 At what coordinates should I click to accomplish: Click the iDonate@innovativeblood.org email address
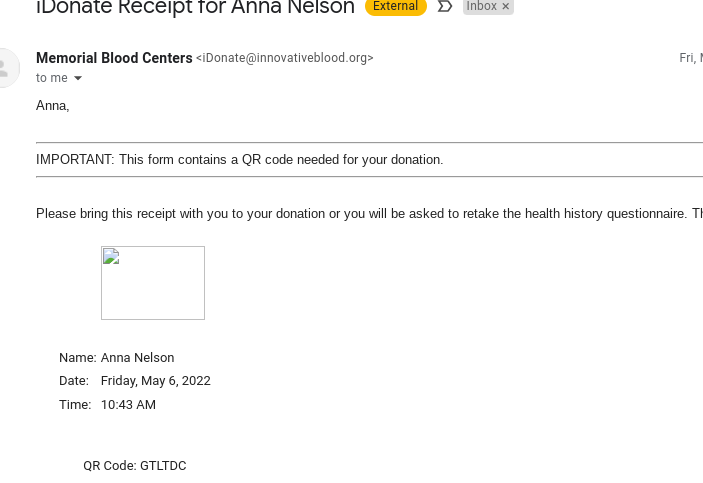pyautogui.click(x=285, y=58)
